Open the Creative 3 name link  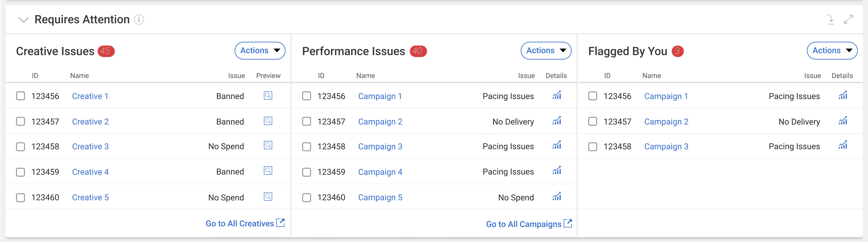(90, 146)
